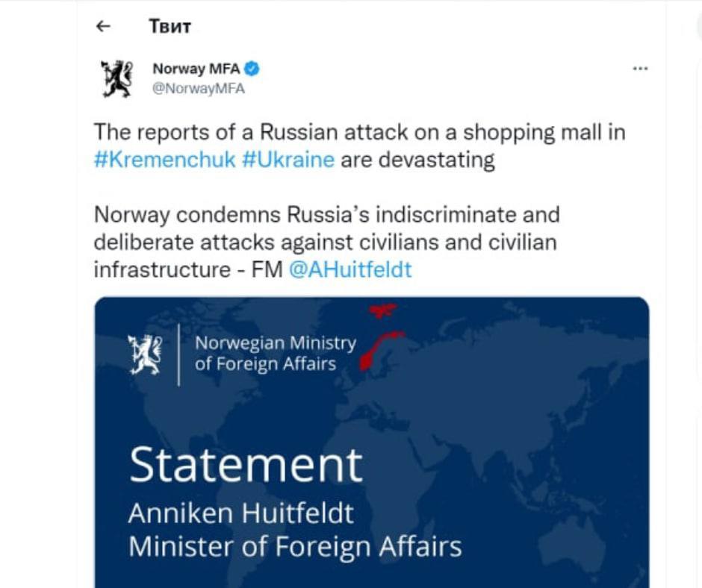
Task: Click the red Norway highlight on the map
Action: pos(379,345)
